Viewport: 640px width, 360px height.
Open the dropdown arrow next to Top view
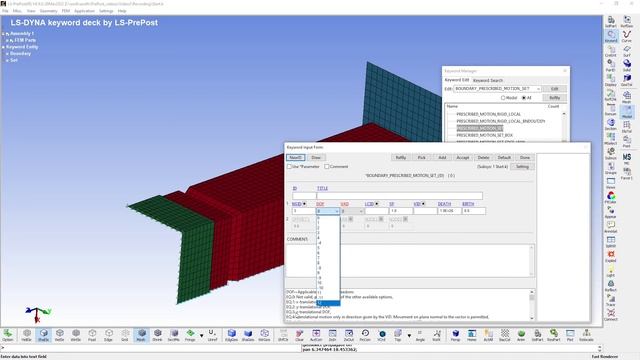coord(409,336)
